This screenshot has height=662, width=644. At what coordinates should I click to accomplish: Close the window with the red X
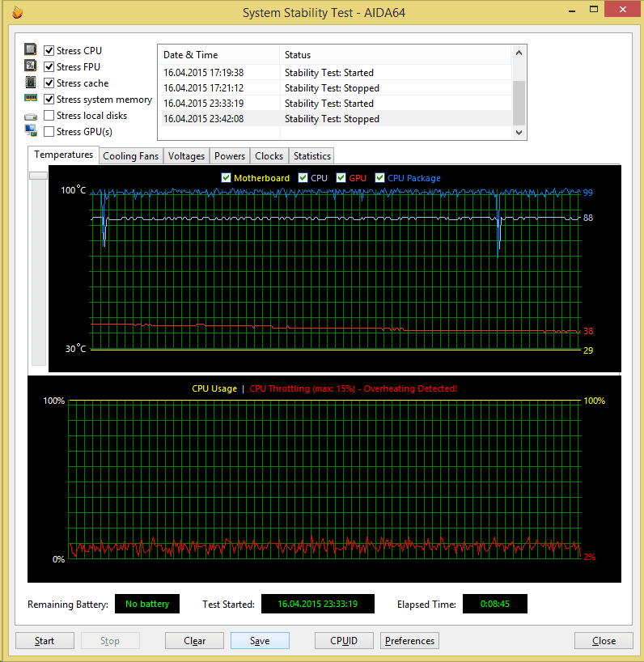pyautogui.click(x=623, y=9)
